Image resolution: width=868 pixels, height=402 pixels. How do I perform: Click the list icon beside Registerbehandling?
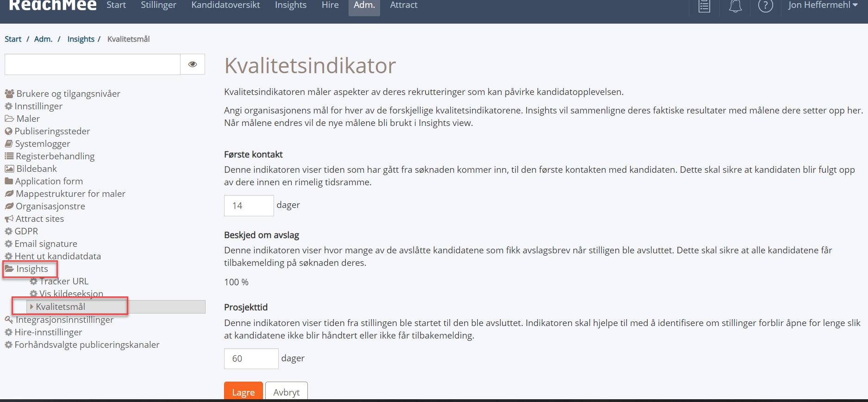pos(9,156)
